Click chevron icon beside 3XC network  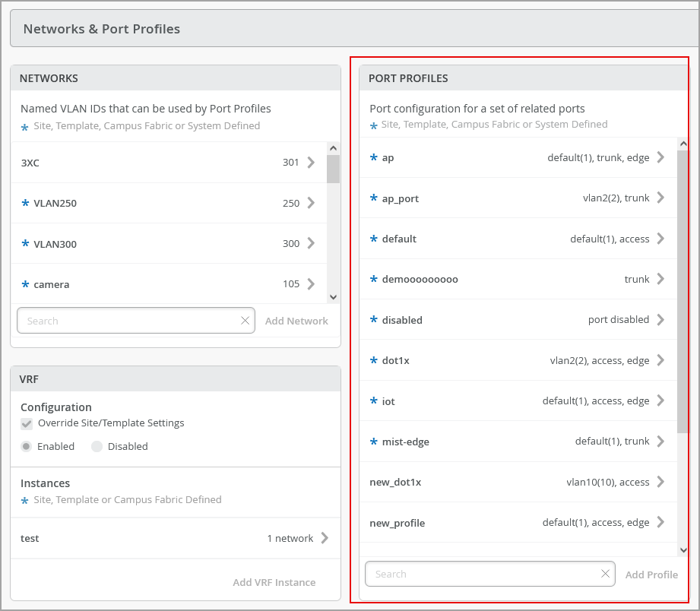tap(311, 162)
